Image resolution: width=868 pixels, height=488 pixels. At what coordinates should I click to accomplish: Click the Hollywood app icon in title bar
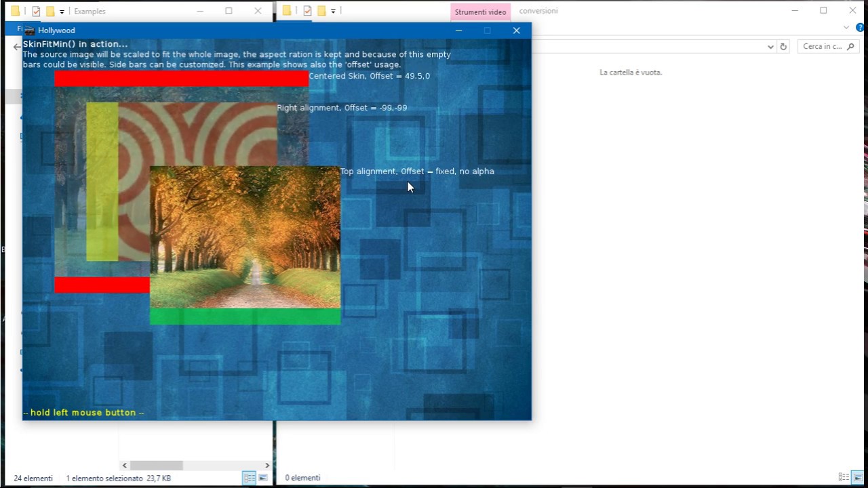click(x=29, y=30)
